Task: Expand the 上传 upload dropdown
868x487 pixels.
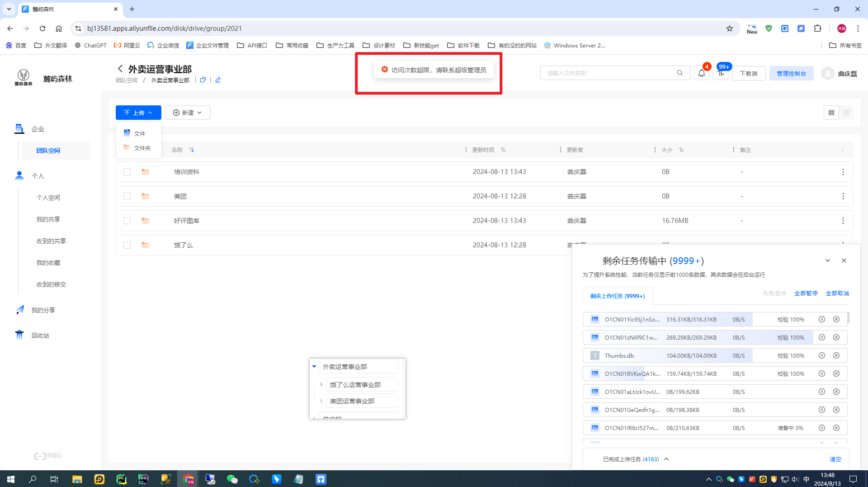Action: coord(138,113)
